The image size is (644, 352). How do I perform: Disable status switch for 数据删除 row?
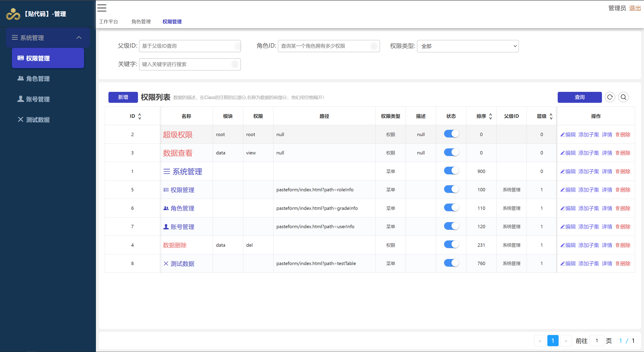[x=451, y=245]
